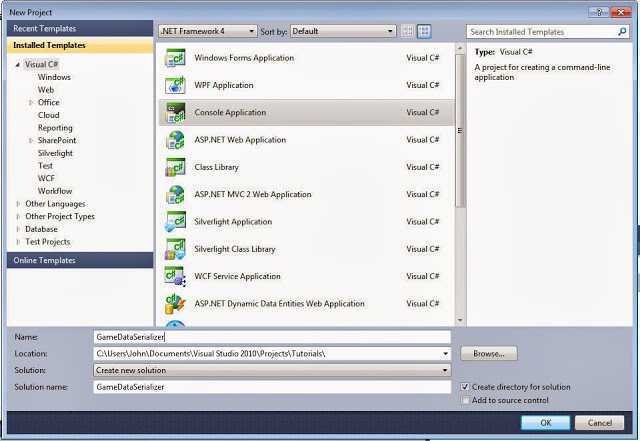Click the ASP.NET Web Application template icon
This screenshot has width=640, height=441.
tap(175, 140)
